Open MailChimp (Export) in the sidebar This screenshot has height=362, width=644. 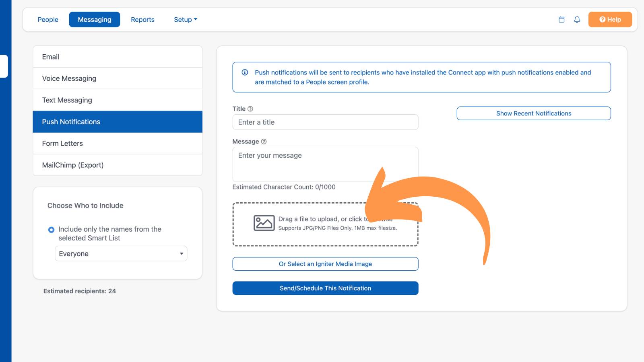coord(118,165)
